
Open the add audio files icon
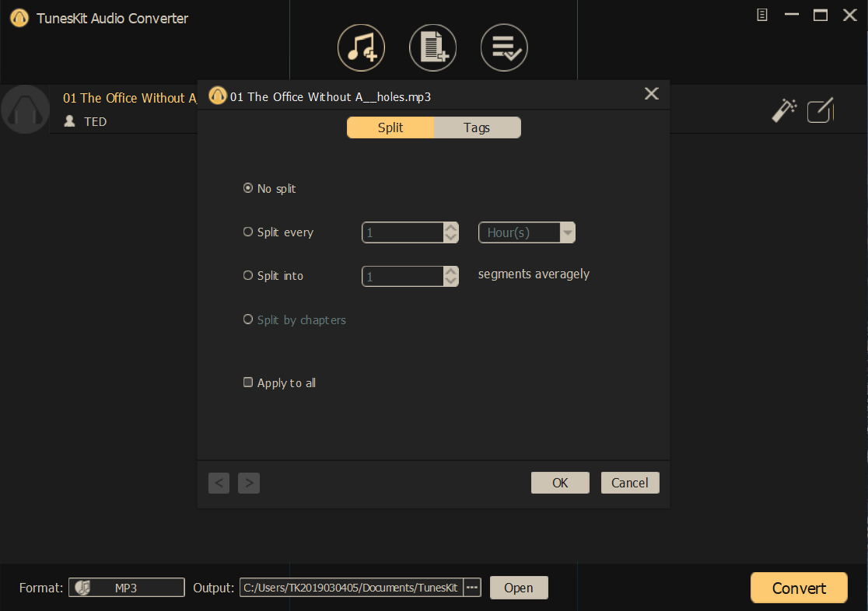click(362, 47)
